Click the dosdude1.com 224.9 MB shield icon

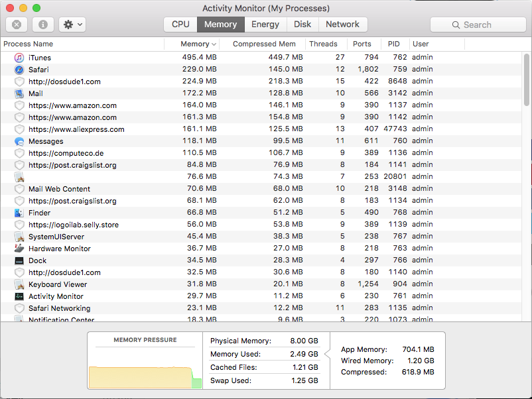click(x=19, y=82)
